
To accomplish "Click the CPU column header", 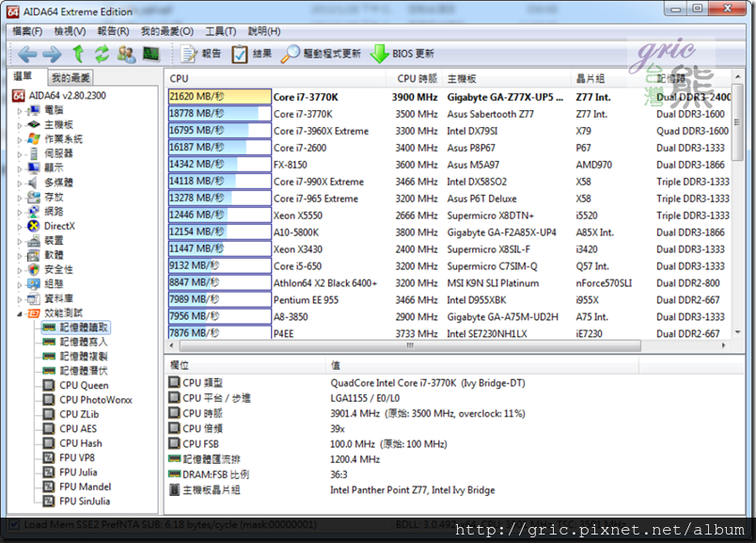I will point(276,78).
